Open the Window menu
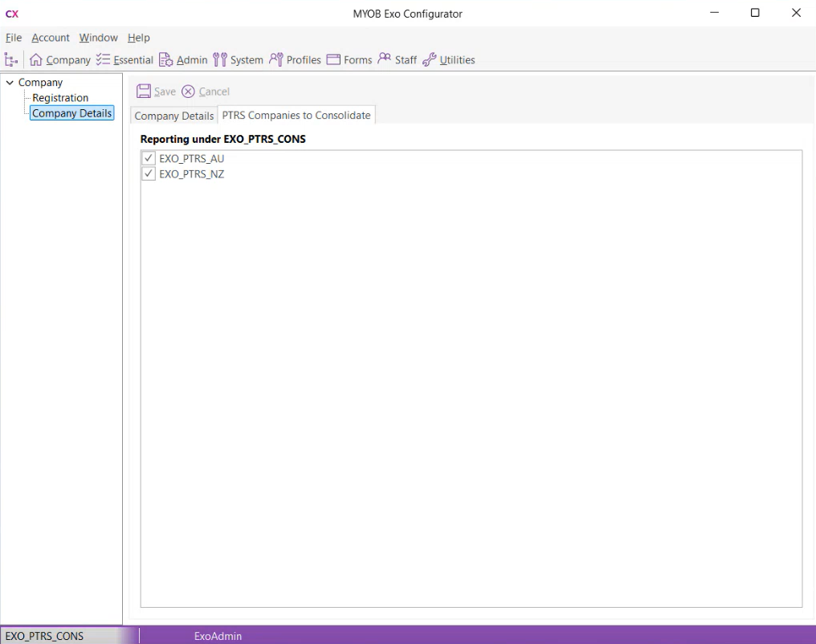This screenshot has height=644, width=816. pyautogui.click(x=98, y=38)
